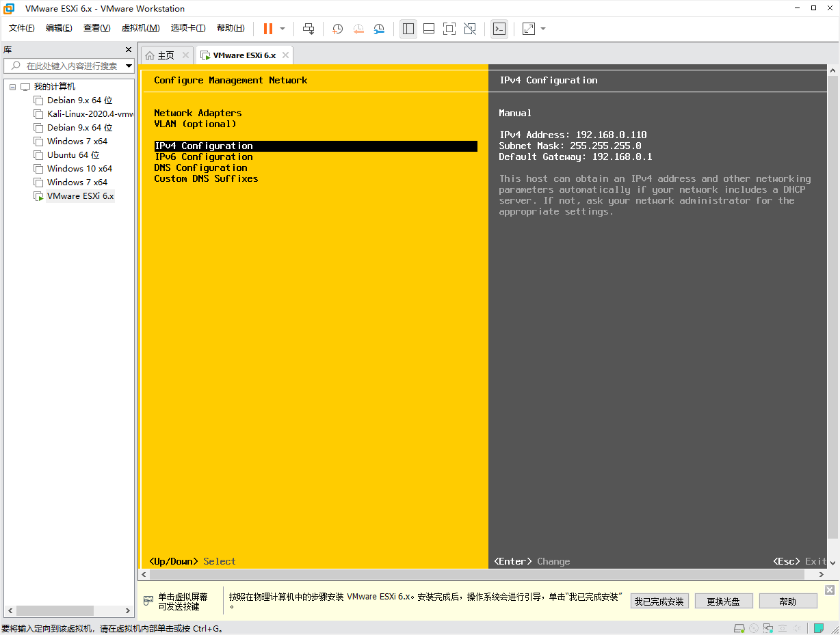
Task: Take a snapshot of this virtual machine
Action: 337,29
